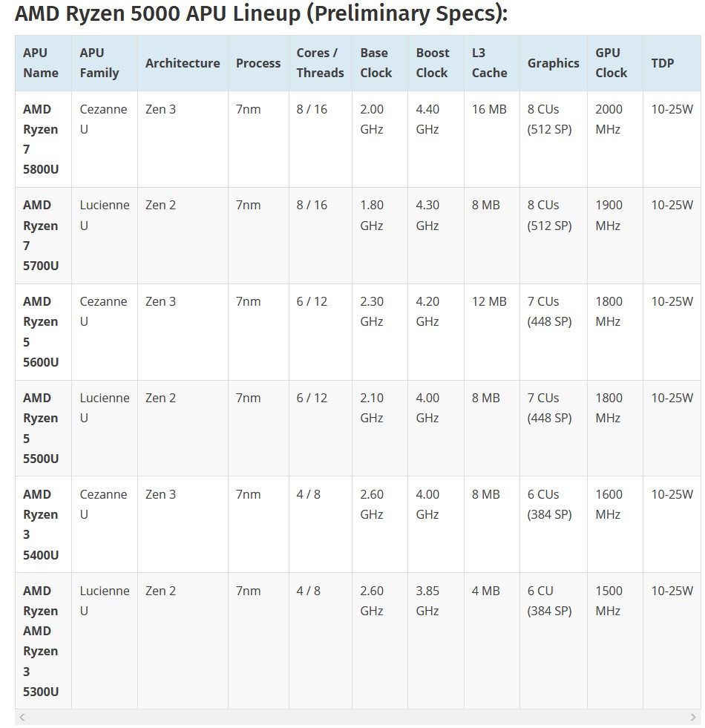The width and height of the screenshot is (705, 728).
Task: Click the 12 MB L3 cache cell
Action: (x=491, y=332)
